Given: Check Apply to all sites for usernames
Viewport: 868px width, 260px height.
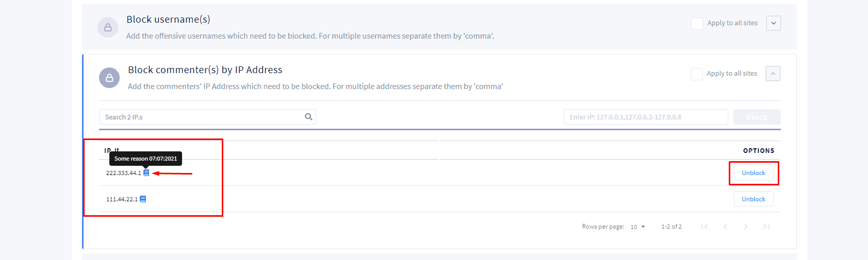Looking at the screenshot, I should click(x=697, y=23).
